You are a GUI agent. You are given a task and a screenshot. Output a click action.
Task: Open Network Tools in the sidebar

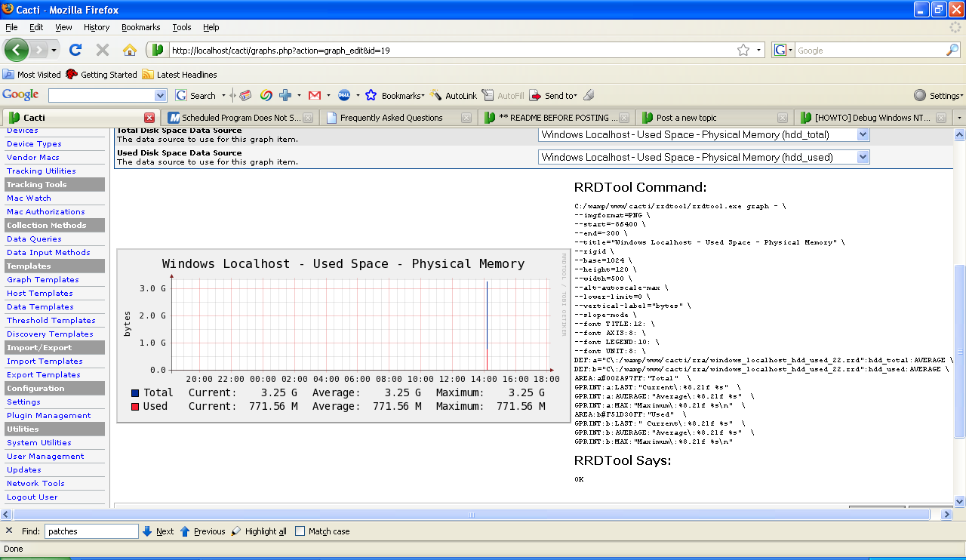pyautogui.click(x=35, y=483)
